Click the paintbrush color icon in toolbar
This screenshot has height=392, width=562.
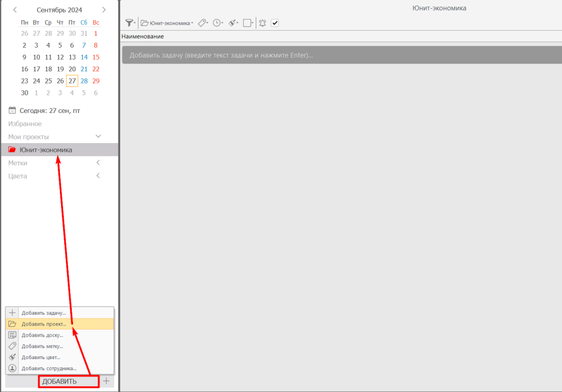[x=232, y=23]
